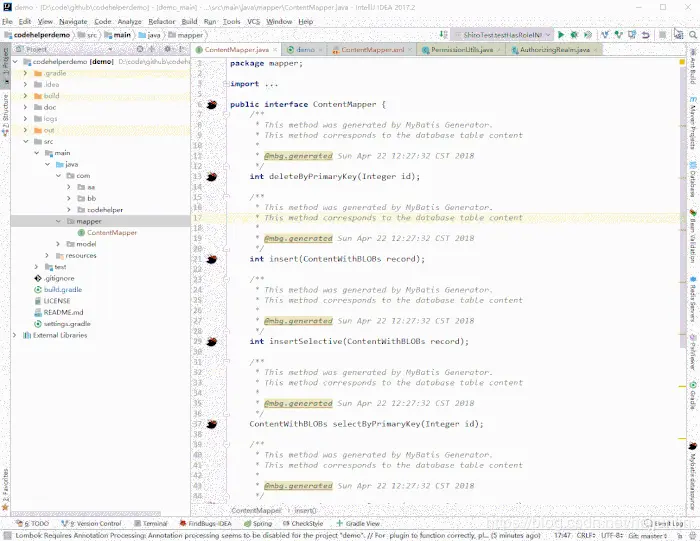Click the Git: master branch widget
Image resolution: width=700 pixels, height=541 pixels.
tap(647, 535)
